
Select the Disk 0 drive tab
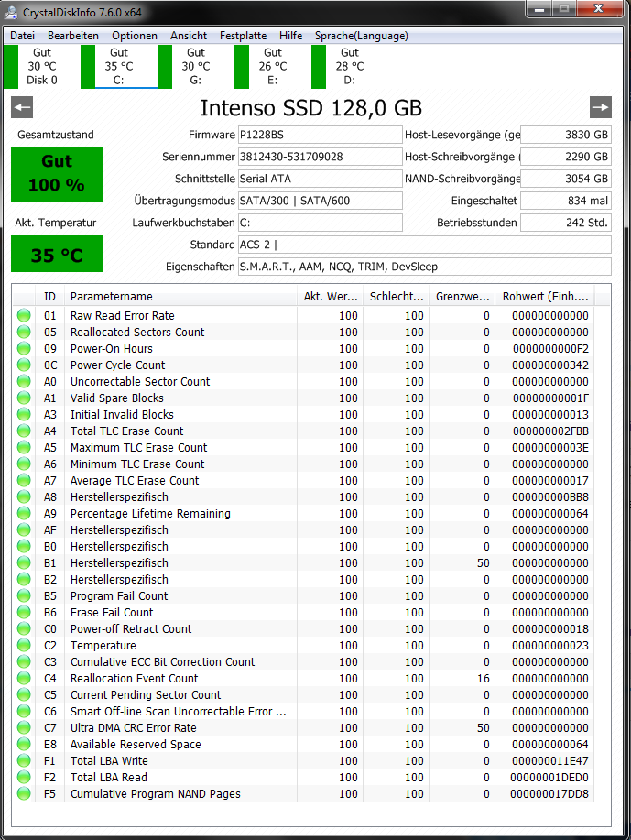coord(42,67)
